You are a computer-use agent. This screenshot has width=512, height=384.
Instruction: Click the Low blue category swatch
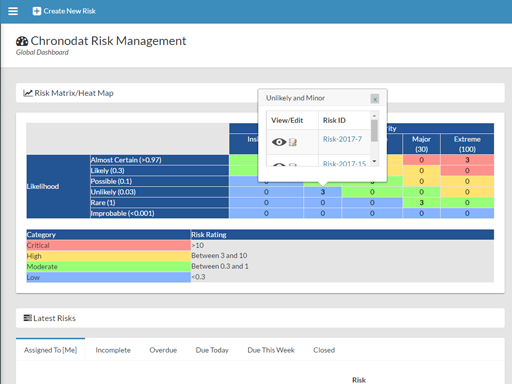pyautogui.click(x=109, y=277)
